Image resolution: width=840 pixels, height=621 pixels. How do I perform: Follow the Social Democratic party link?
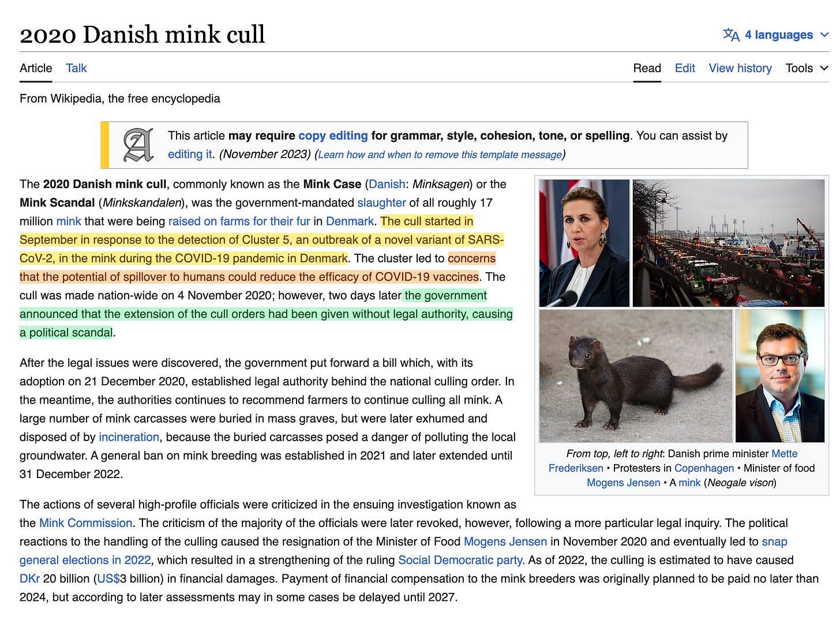pyautogui.click(x=460, y=559)
